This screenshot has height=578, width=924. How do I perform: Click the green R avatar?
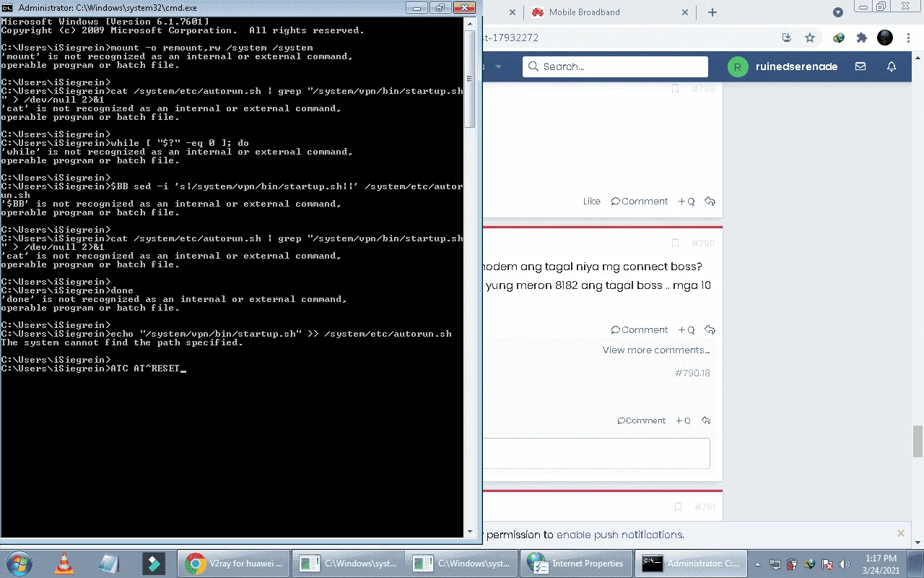(x=737, y=66)
